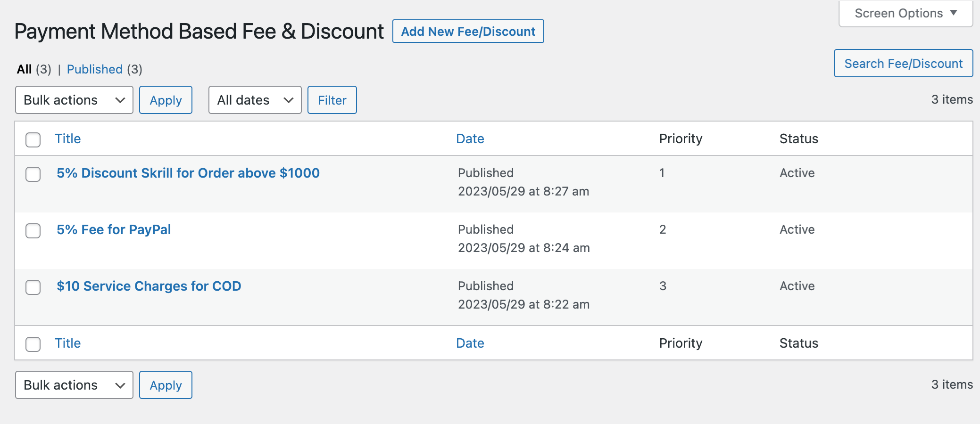Click the Search Fee/Discount button
980x424 pixels.
tap(903, 63)
